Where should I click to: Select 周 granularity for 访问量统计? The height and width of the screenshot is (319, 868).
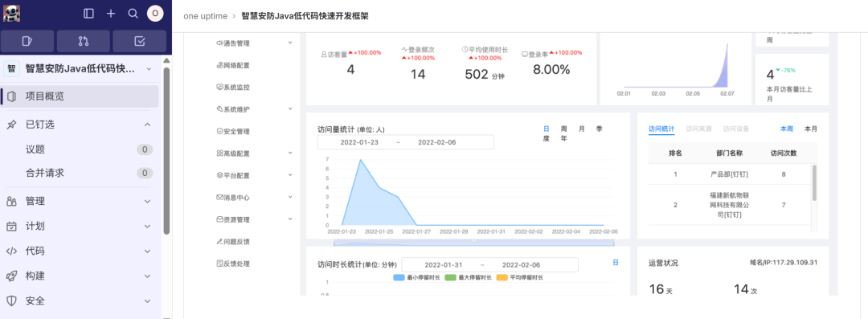(563, 129)
